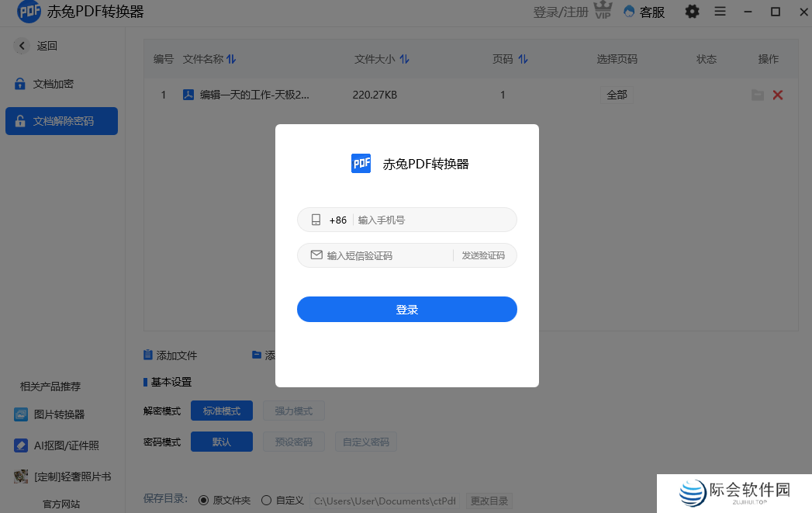The width and height of the screenshot is (812, 513).
Task: Switch decryption mode to 强力模式
Action: pos(293,411)
